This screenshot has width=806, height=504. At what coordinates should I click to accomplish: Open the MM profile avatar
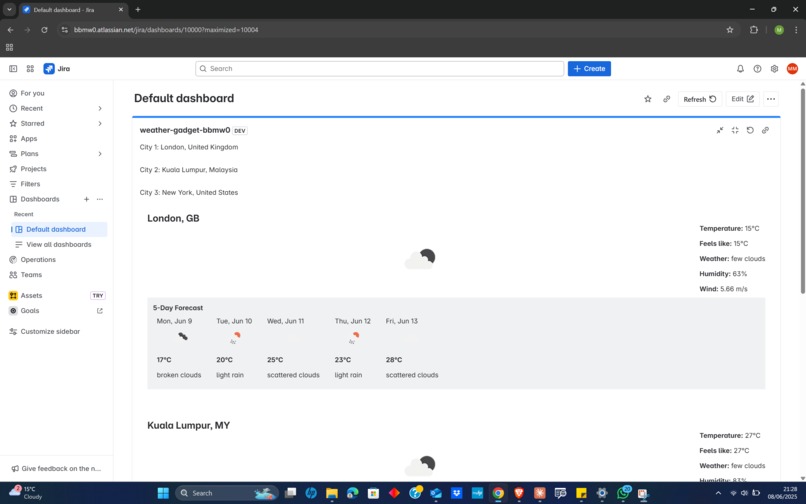pyautogui.click(x=792, y=68)
